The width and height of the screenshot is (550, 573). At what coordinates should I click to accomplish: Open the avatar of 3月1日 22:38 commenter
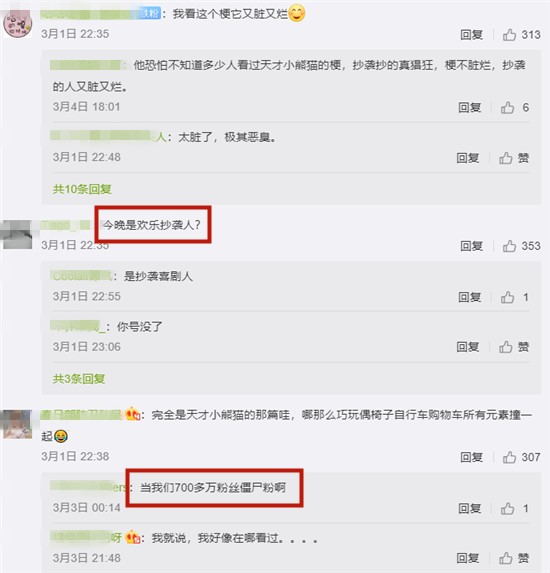18,424
